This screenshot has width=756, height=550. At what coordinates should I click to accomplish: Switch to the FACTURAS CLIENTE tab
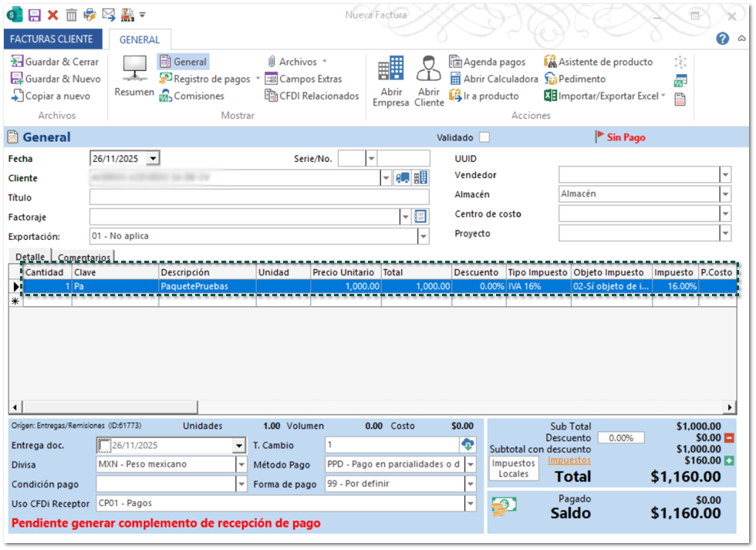[52, 39]
